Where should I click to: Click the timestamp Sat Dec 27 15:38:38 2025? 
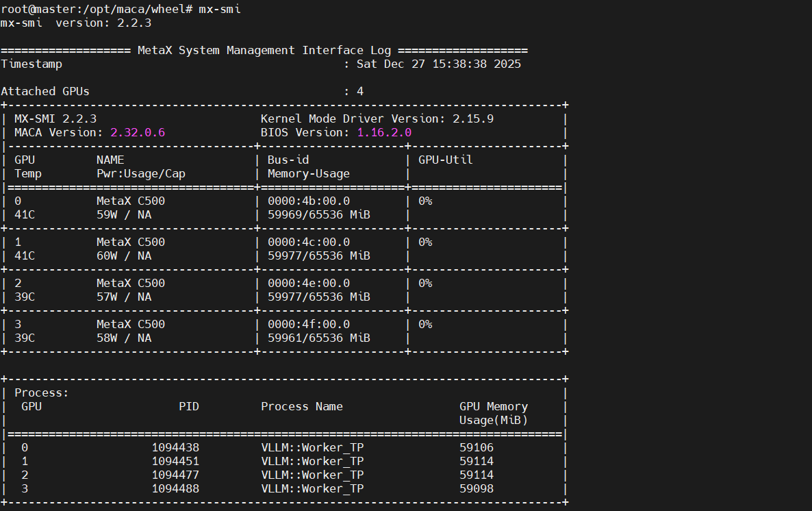click(438, 64)
